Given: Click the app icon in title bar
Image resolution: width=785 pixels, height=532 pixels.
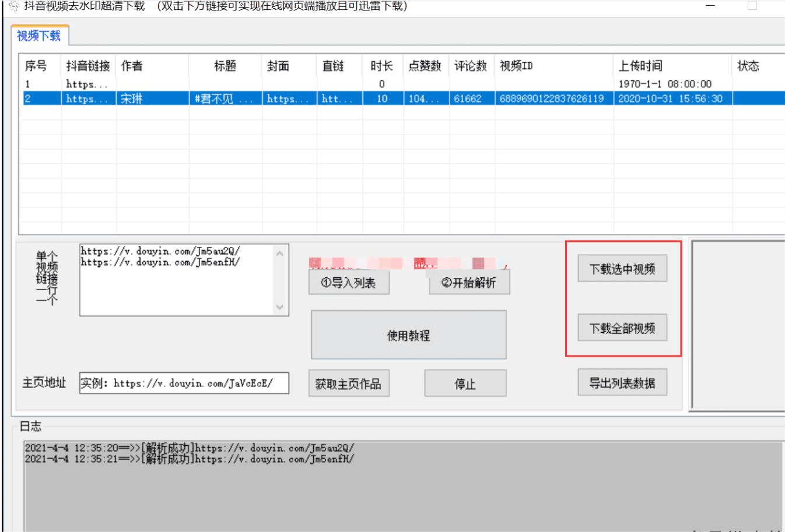Looking at the screenshot, I should (x=15, y=6).
